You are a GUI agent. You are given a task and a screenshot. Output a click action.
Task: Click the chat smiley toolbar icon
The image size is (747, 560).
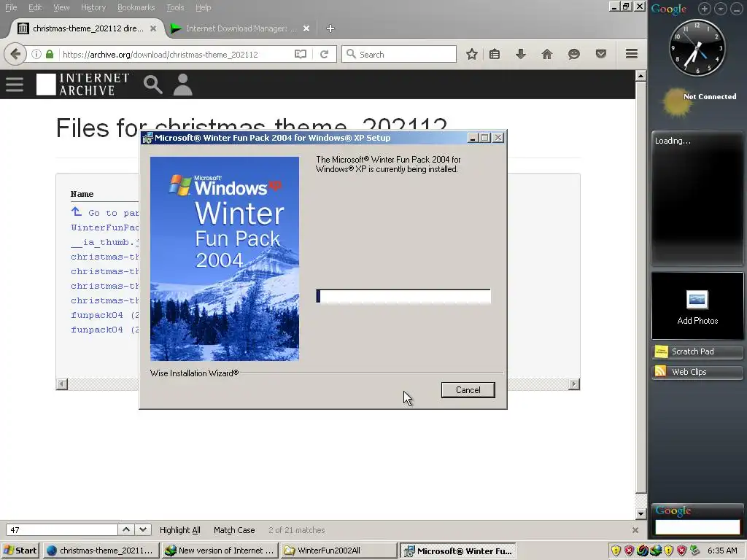pos(573,54)
